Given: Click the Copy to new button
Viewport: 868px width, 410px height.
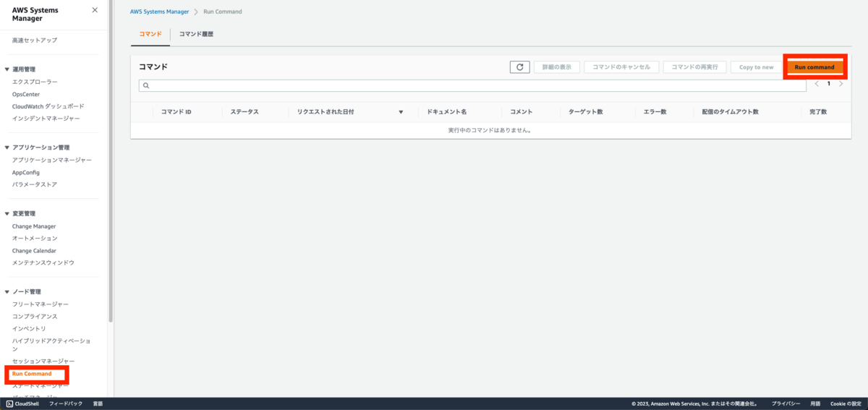Looking at the screenshot, I should click(x=756, y=67).
